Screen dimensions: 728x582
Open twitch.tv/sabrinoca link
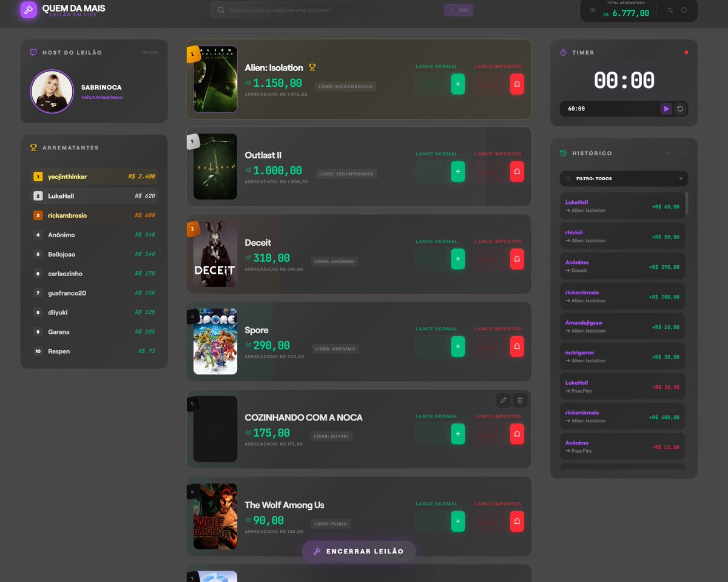point(102,97)
